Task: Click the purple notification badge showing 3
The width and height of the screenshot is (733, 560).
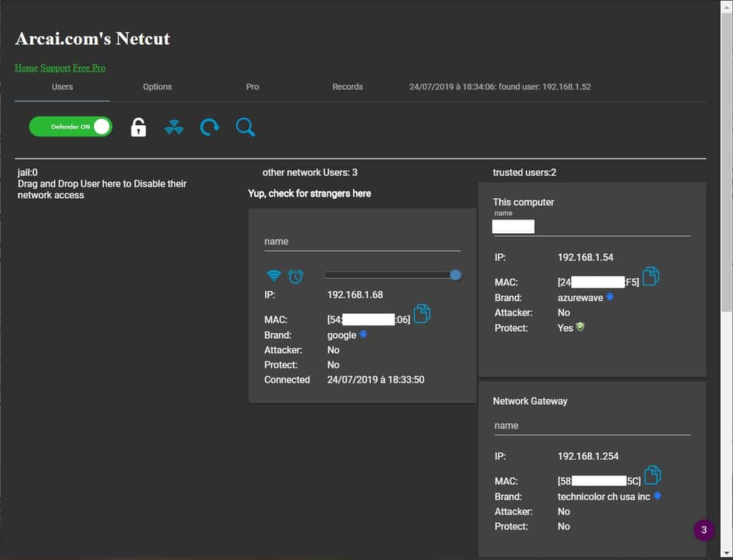Action: tap(704, 530)
